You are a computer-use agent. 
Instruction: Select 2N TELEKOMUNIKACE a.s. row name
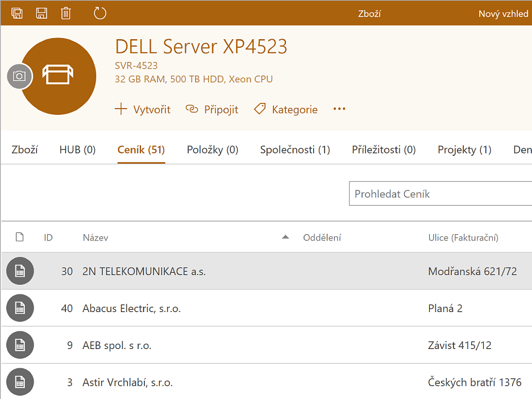coord(144,272)
